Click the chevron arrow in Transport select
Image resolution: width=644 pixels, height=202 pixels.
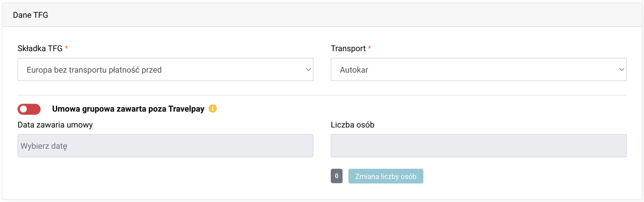(621, 69)
